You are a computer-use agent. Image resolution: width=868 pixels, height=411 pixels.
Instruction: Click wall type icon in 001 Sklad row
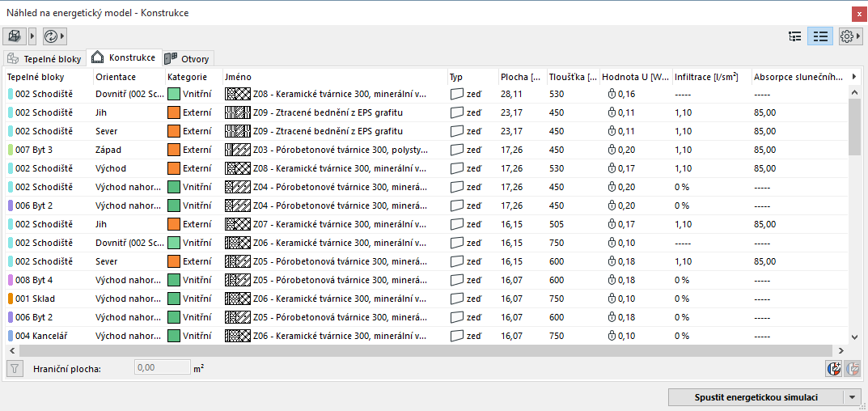456,299
